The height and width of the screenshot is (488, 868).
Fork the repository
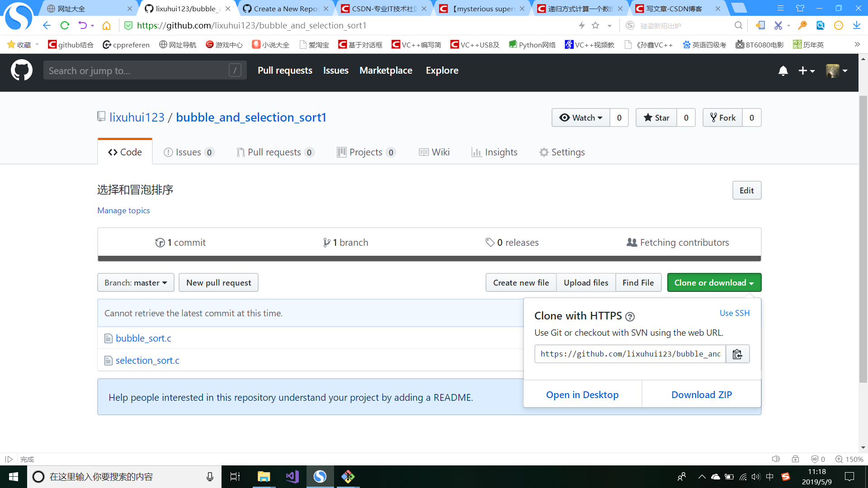[722, 117]
